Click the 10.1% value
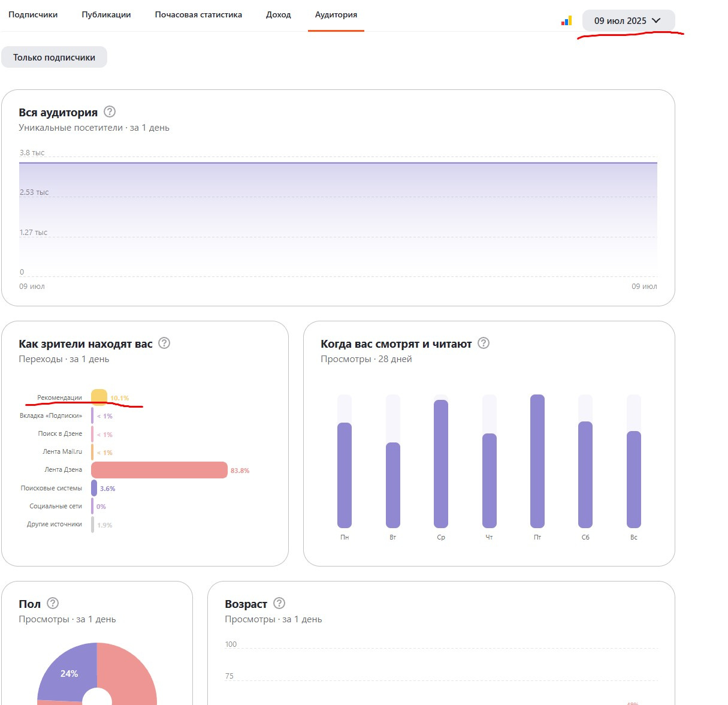The height and width of the screenshot is (705, 728). [x=120, y=398]
